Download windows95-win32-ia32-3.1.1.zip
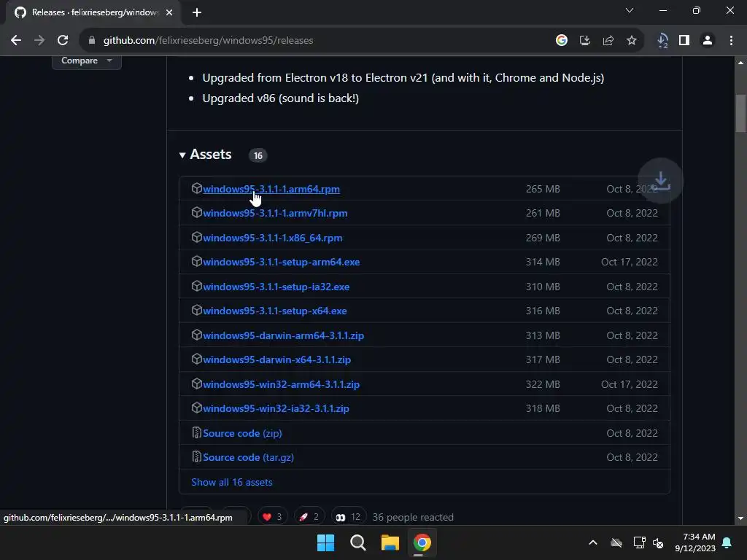Screen dimensions: 747x560 (276, 408)
